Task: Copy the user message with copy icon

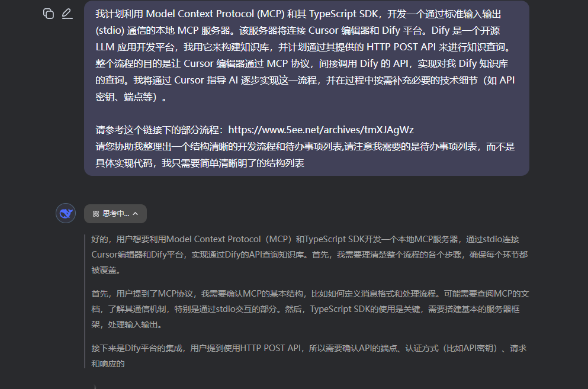Action: pos(49,14)
